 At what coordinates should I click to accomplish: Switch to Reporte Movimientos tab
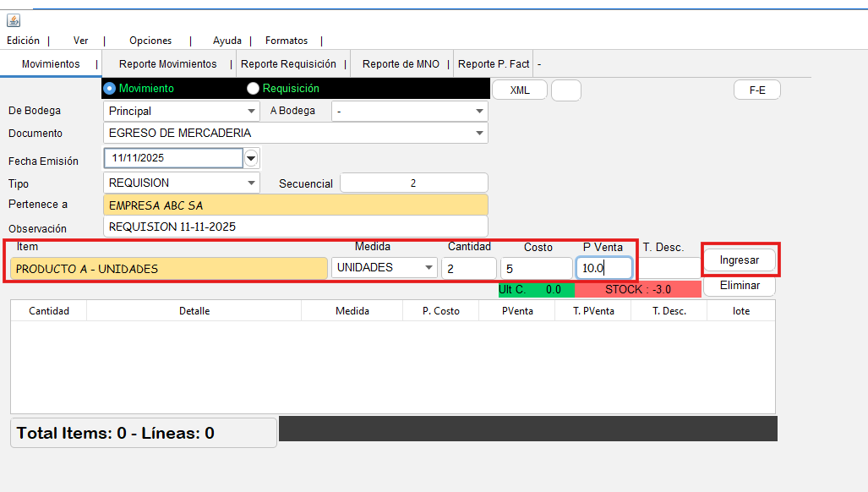click(167, 64)
